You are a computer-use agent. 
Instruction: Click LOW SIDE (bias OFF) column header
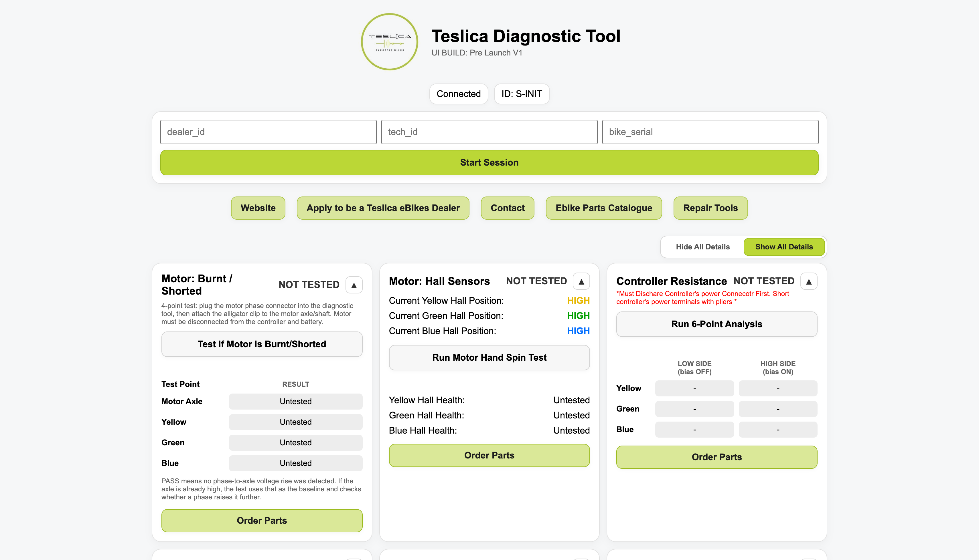(694, 368)
